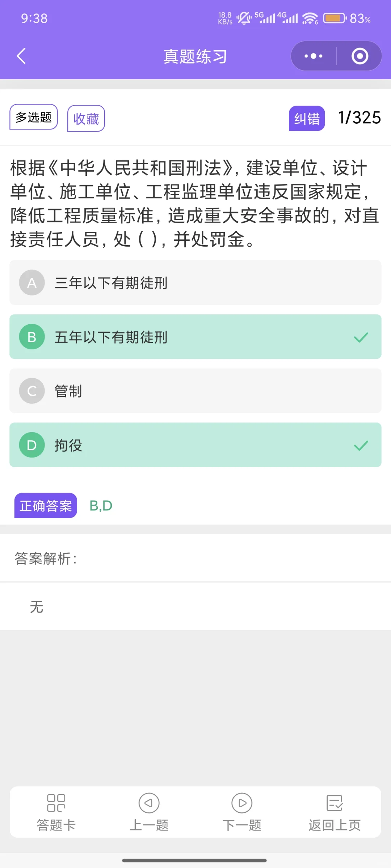Tap the 真题练习 page title
This screenshot has width=391, height=868.
[195, 56]
